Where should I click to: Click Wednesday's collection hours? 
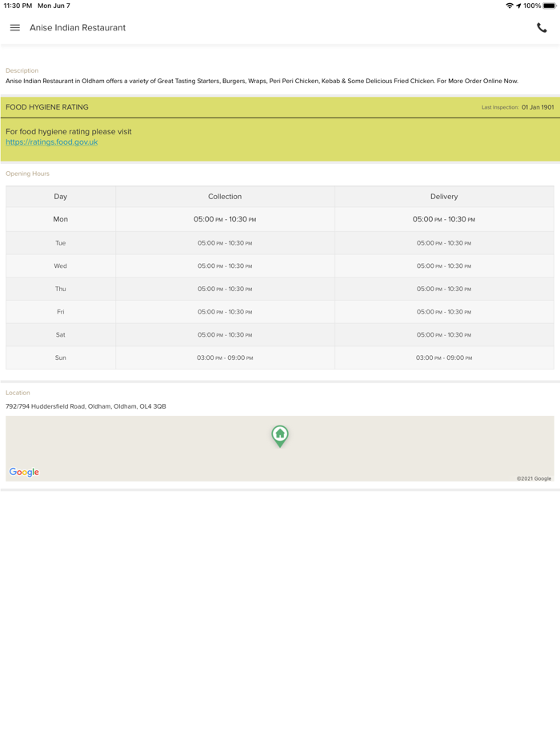coord(225,266)
